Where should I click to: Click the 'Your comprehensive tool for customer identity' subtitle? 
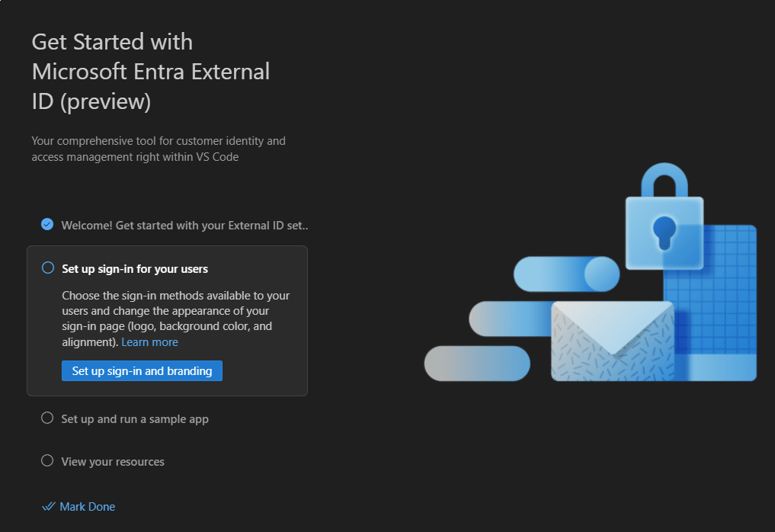[x=159, y=149]
